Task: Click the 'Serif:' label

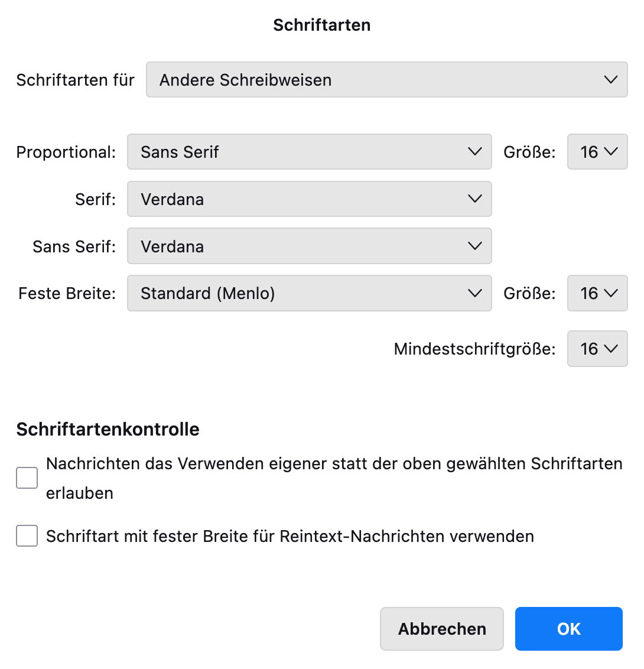Action: click(95, 199)
